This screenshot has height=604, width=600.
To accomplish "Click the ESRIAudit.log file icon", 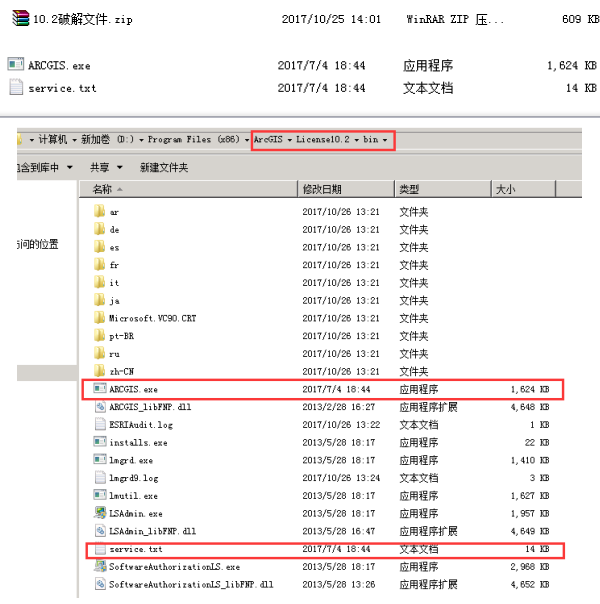I will (x=100, y=424).
